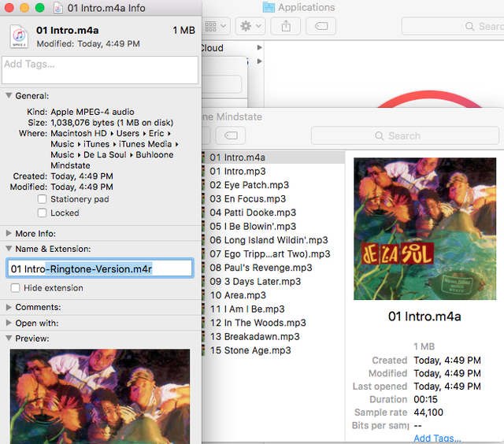Click the Share button in Applications window toolbar
504x444 pixels.
click(x=285, y=26)
